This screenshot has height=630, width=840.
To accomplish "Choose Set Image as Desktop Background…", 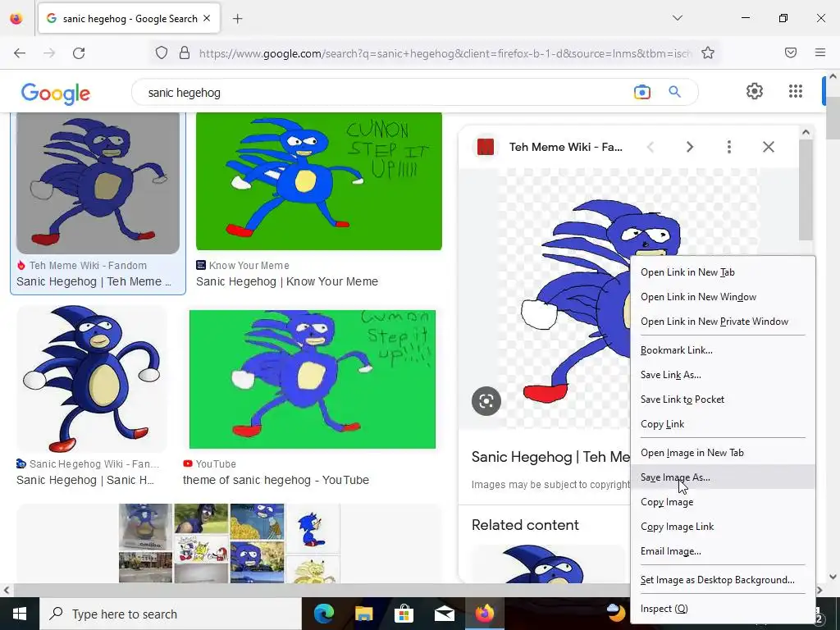I will tap(724, 580).
